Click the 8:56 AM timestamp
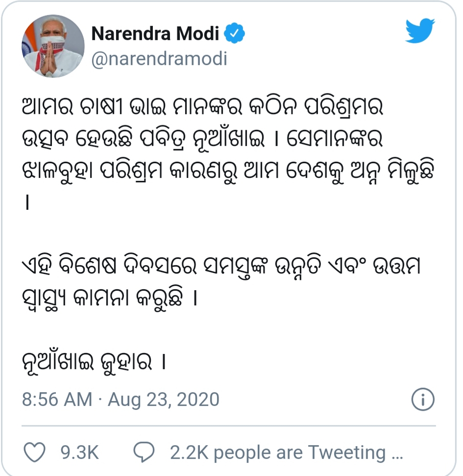The width and height of the screenshot is (463, 476). [57, 400]
